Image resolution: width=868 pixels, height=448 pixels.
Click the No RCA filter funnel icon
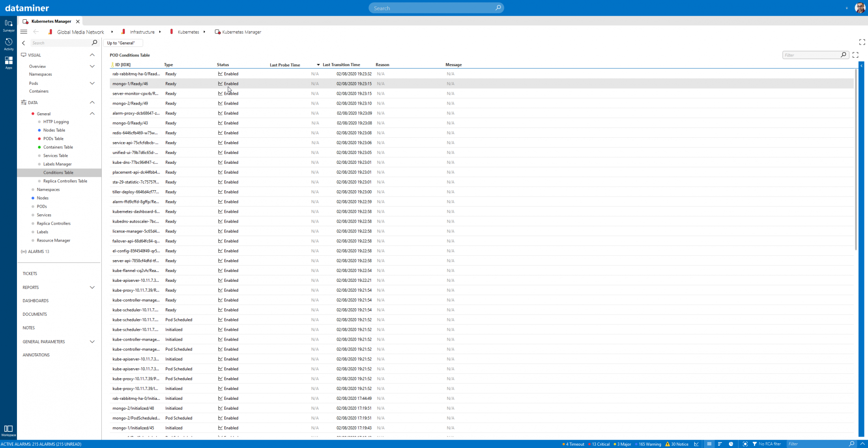754,444
